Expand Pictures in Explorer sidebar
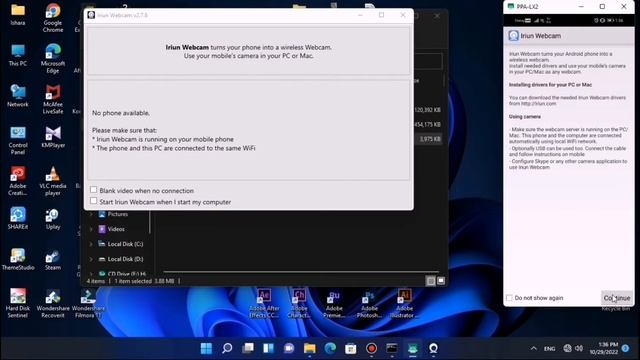Image resolution: width=640 pixels, height=360 pixels. pyautogui.click(x=91, y=214)
